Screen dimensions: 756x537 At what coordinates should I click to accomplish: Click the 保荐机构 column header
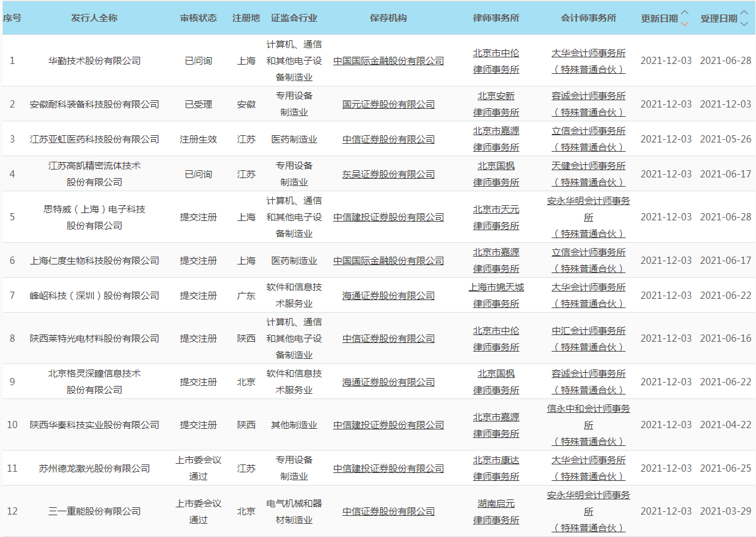pos(388,18)
